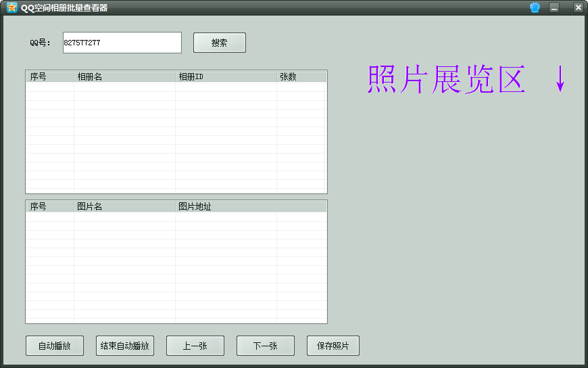The image size is (588, 368).
Task: Click the star app icon in title bar
Action: pos(12,7)
